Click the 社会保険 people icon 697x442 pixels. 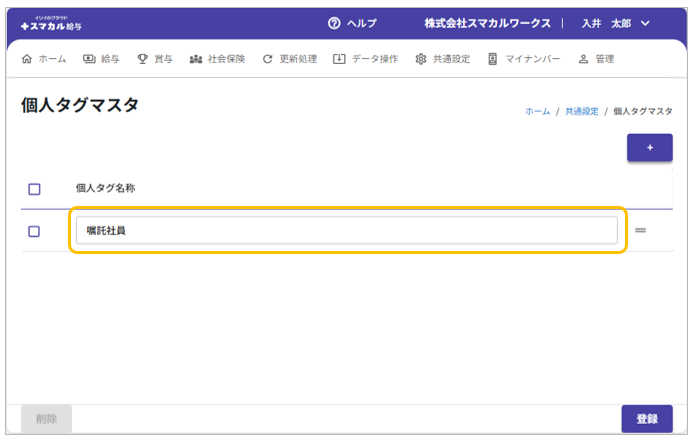coord(196,59)
